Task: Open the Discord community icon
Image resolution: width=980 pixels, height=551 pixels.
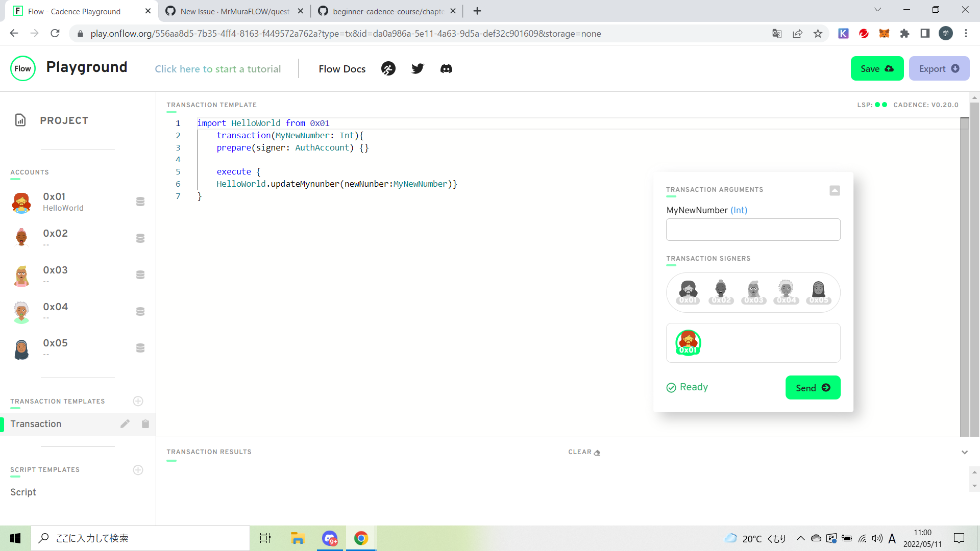Action: (446, 68)
